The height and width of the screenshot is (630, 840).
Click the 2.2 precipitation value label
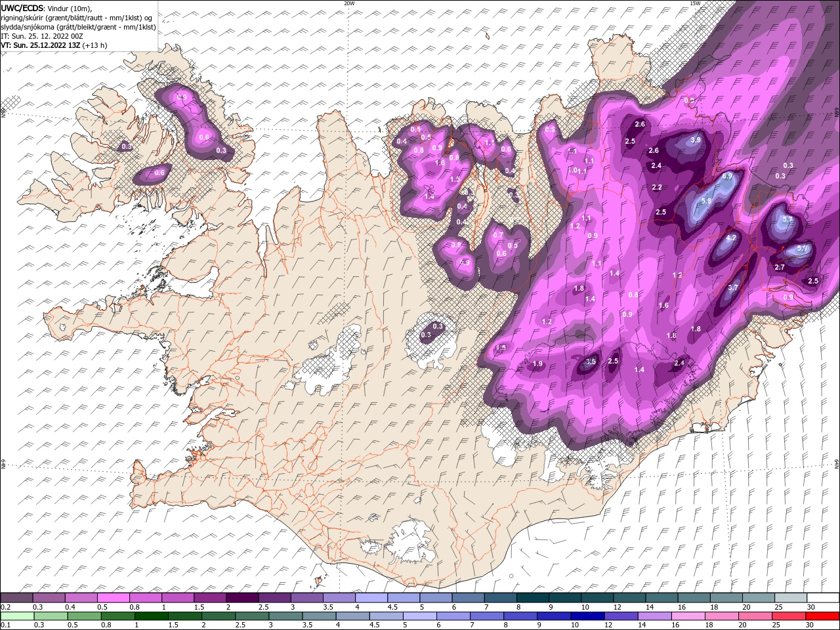(x=657, y=188)
